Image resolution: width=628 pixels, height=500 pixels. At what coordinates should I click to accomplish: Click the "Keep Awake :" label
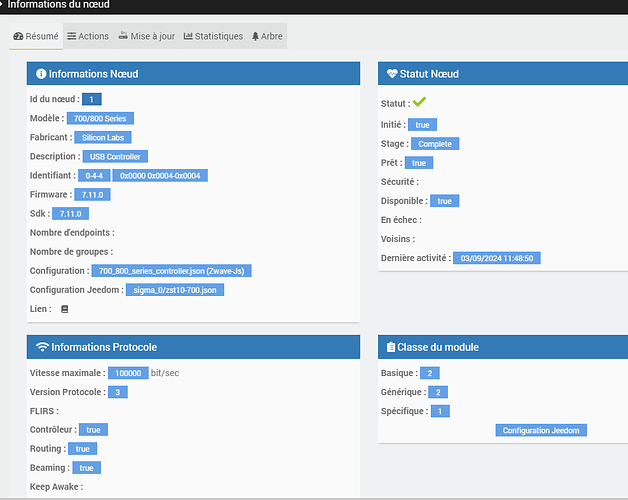(56, 487)
